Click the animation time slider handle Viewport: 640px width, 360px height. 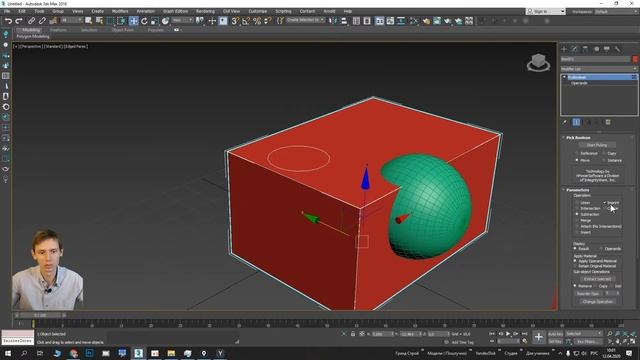40,315
